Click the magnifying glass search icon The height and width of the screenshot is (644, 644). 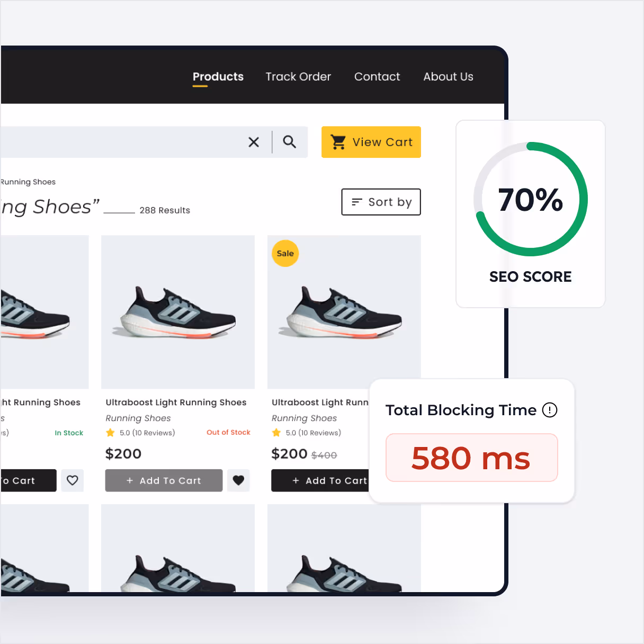(x=289, y=142)
